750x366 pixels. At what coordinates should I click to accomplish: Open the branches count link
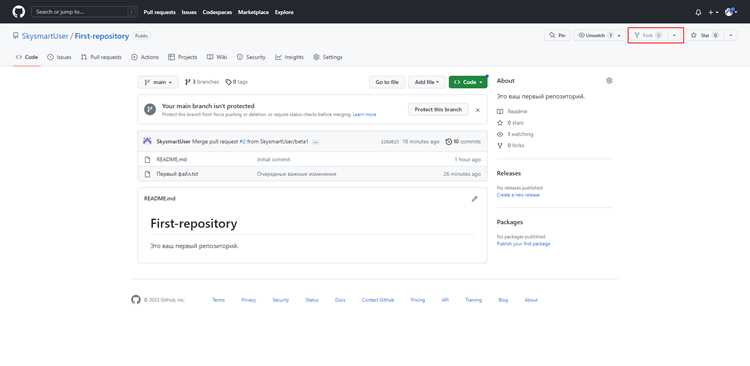coord(202,82)
